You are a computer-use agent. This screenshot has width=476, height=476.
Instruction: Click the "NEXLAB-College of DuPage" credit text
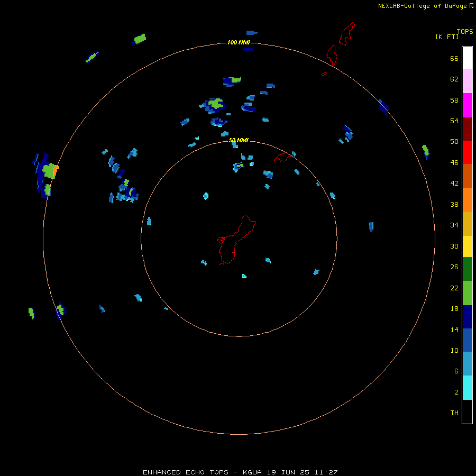coord(422,6)
